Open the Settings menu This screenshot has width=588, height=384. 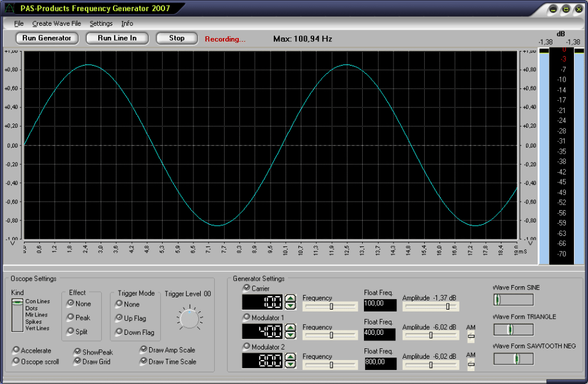click(101, 23)
